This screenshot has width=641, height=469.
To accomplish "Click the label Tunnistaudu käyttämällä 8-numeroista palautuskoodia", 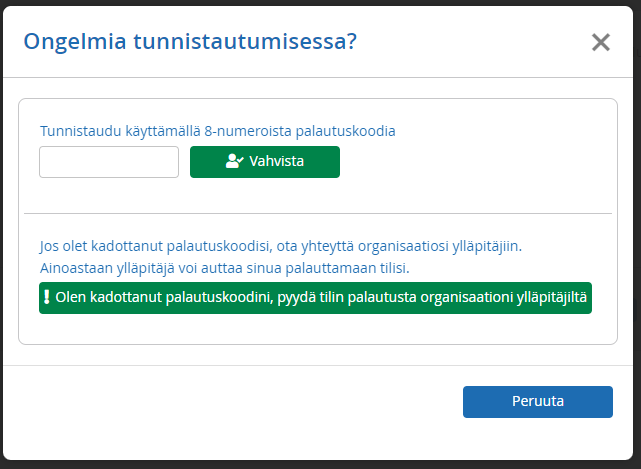I will pyautogui.click(x=217, y=131).
